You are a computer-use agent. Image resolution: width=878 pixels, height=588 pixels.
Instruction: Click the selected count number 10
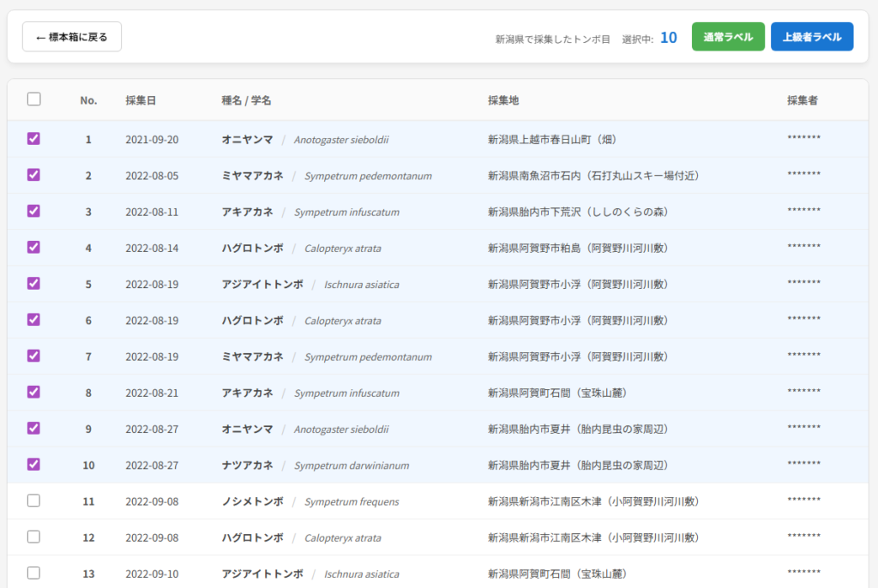coord(669,38)
